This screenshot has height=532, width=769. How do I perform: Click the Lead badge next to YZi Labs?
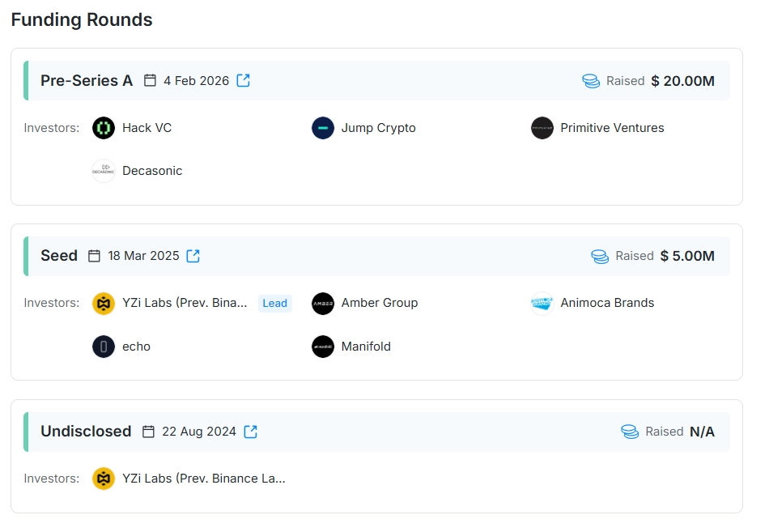(x=274, y=303)
